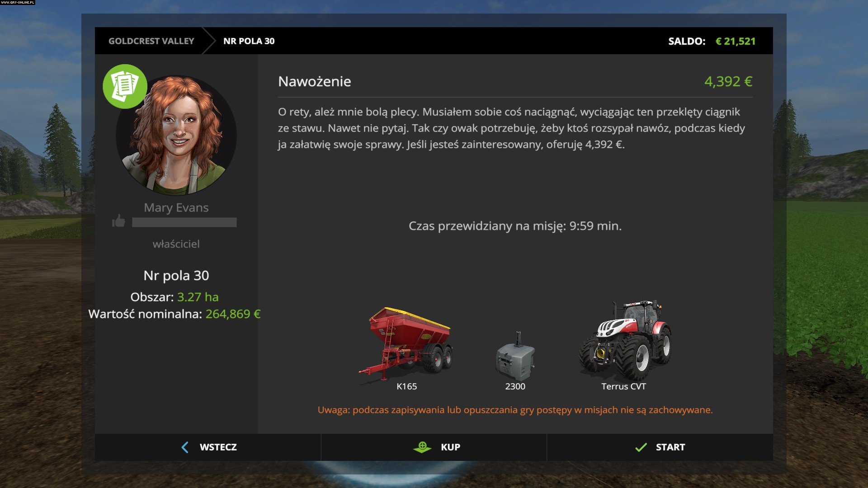
Task: Open the shop via KUP button
Action: click(x=434, y=447)
